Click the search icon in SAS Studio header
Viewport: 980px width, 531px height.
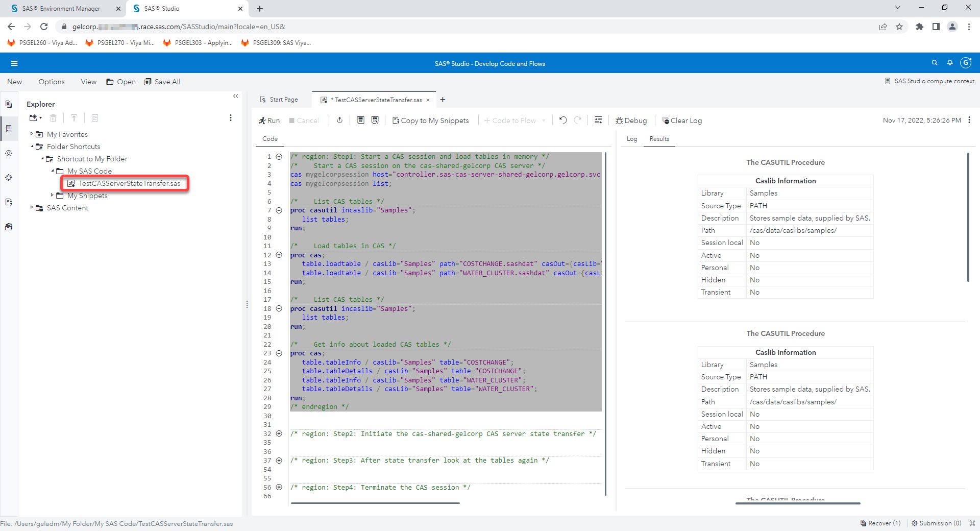(935, 63)
